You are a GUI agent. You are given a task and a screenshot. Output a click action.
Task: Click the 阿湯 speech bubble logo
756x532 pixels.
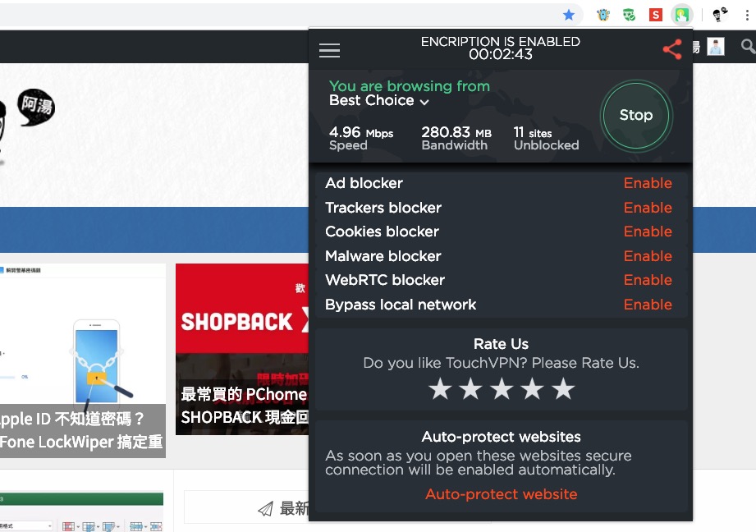36,107
